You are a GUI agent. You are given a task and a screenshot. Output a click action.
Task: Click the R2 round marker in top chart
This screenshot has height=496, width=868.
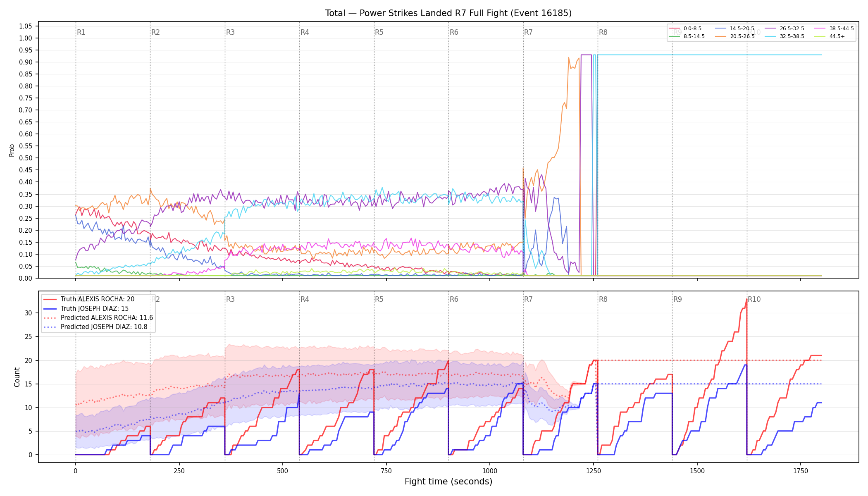pos(155,32)
